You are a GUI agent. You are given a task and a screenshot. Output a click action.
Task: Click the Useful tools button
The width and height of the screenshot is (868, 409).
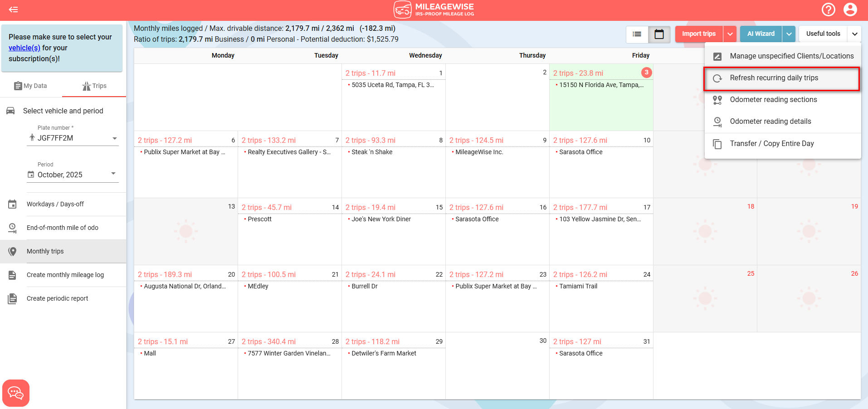point(823,34)
